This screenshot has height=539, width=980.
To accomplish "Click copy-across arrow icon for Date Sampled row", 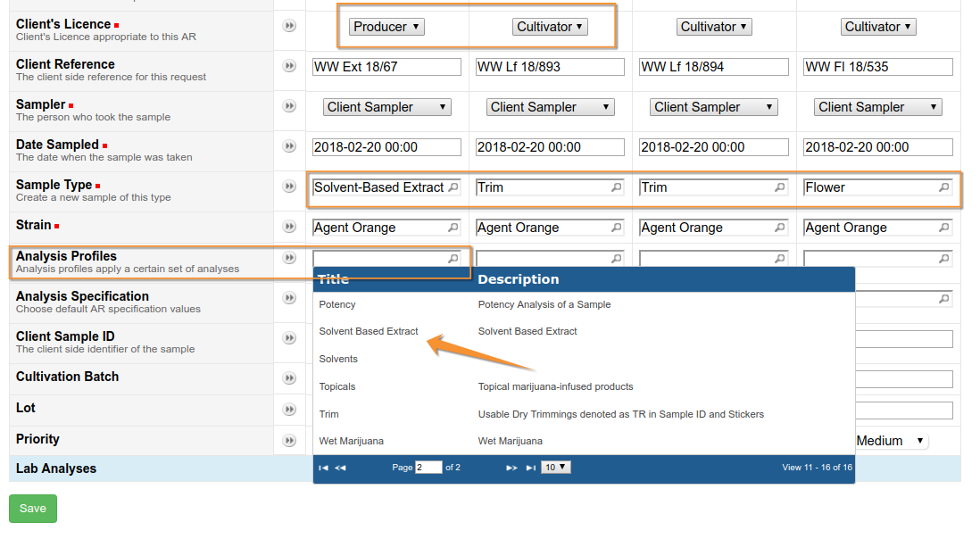I will point(289,146).
